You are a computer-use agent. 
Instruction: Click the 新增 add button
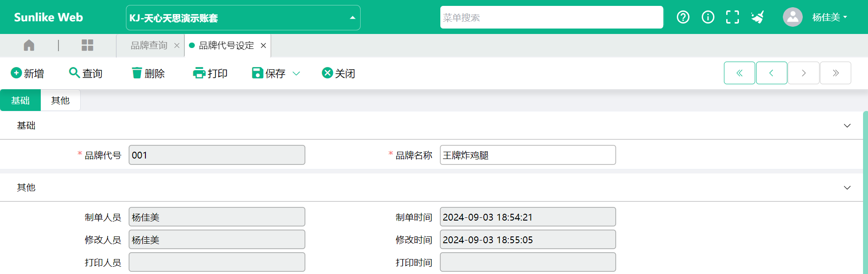pyautogui.click(x=28, y=73)
